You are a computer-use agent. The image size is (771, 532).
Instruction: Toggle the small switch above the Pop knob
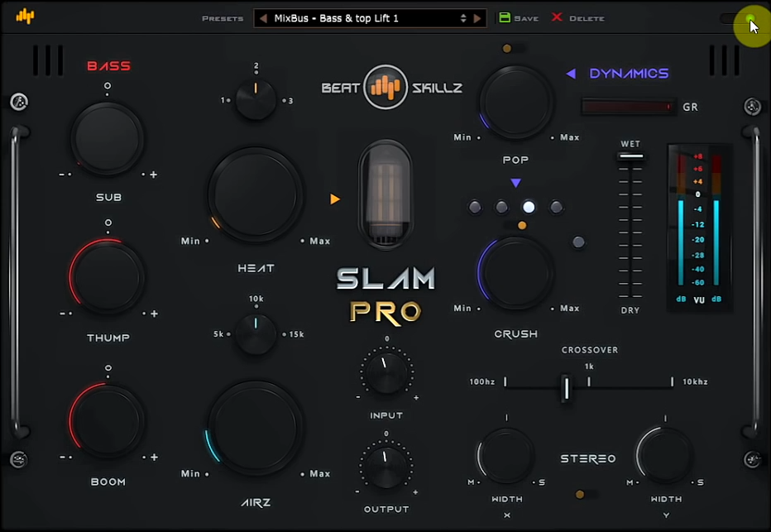pos(512,48)
